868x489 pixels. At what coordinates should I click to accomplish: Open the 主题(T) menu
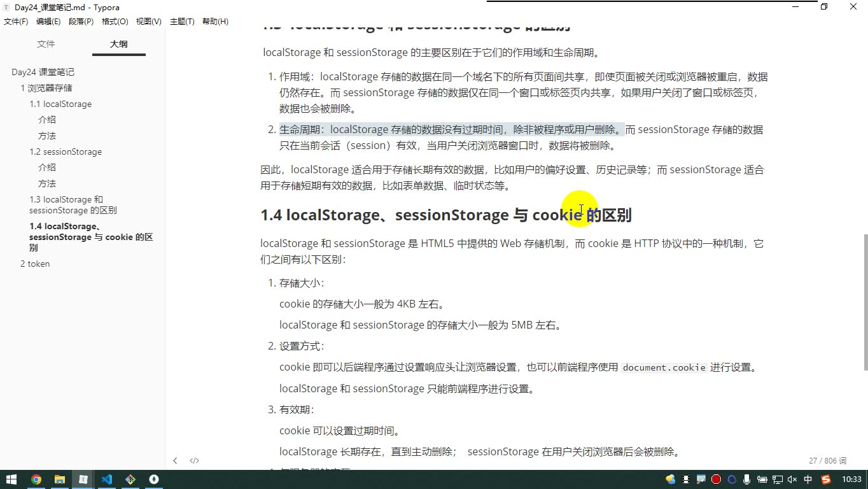point(182,22)
